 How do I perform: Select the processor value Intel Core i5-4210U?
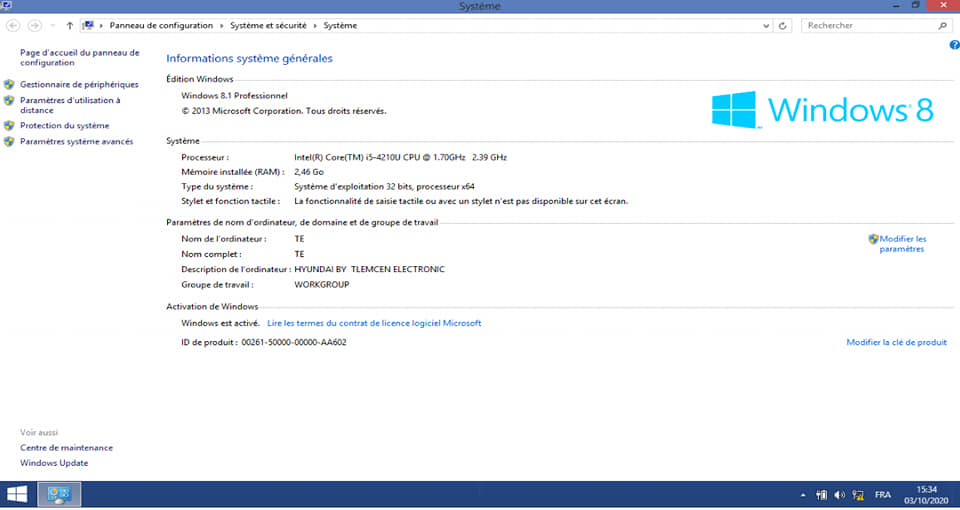(x=400, y=157)
